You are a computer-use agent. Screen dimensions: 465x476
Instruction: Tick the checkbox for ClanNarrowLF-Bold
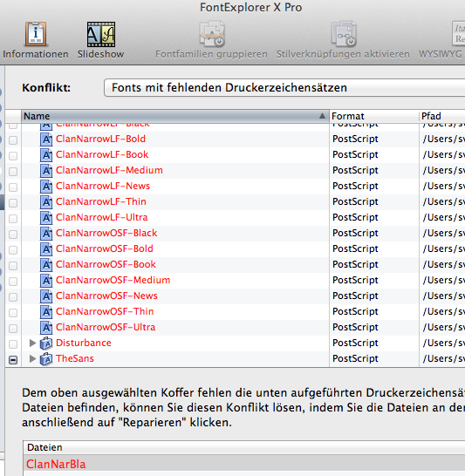tap(13, 140)
